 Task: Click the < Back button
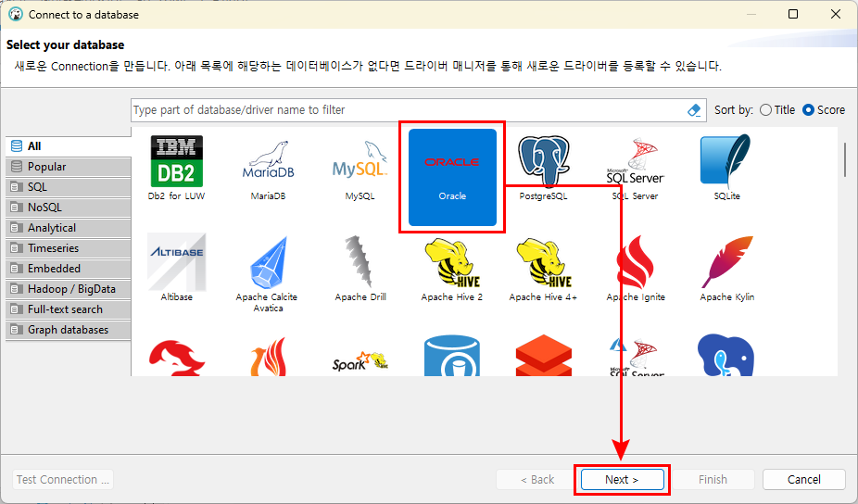point(537,479)
